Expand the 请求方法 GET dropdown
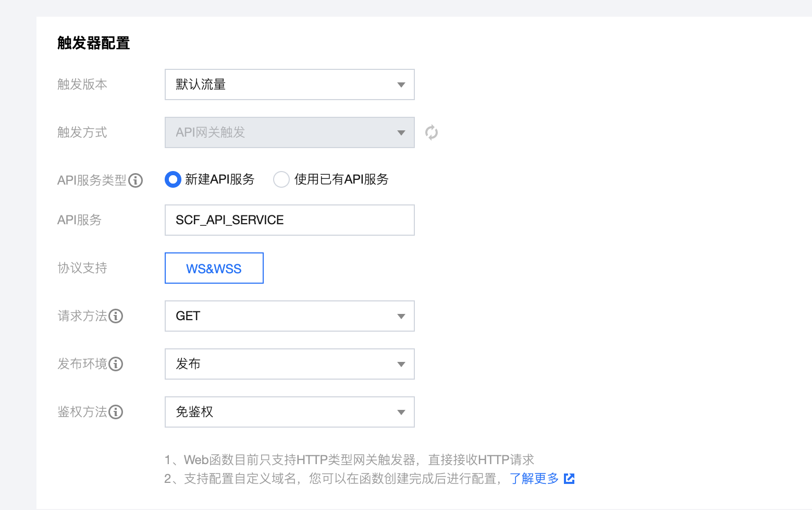812x510 pixels. coord(289,316)
